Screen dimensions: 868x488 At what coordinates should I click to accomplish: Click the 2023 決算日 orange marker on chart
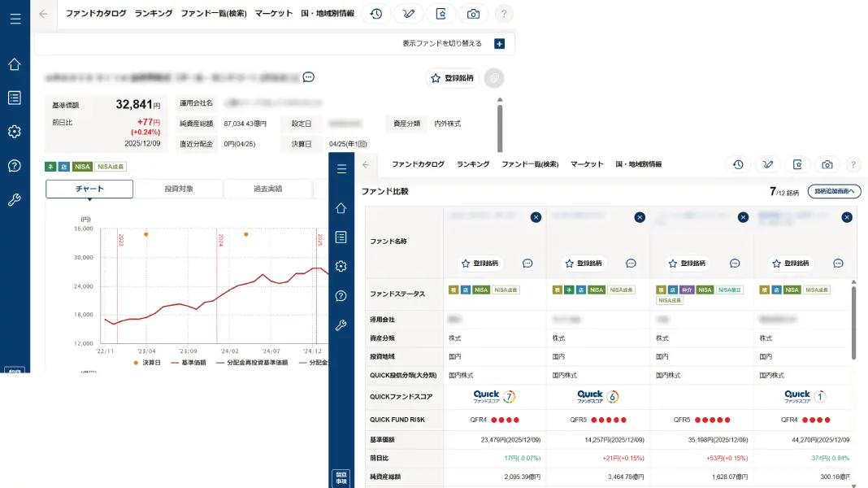click(146, 235)
